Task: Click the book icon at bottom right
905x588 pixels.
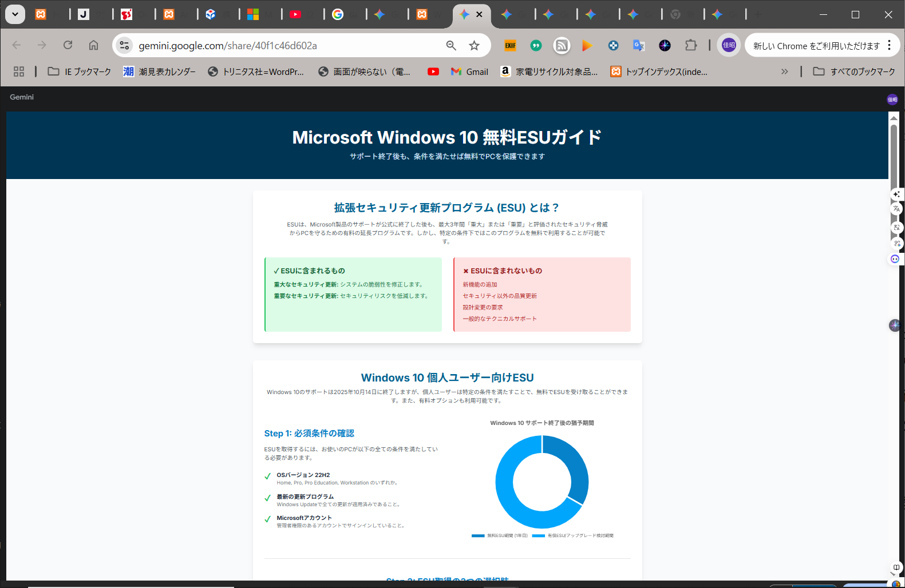Action: (896, 567)
